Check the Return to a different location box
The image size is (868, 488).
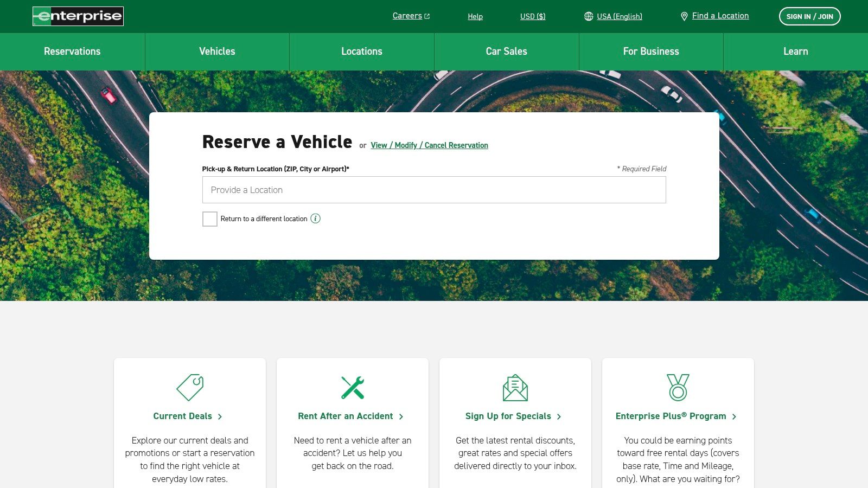click(210, 219)
